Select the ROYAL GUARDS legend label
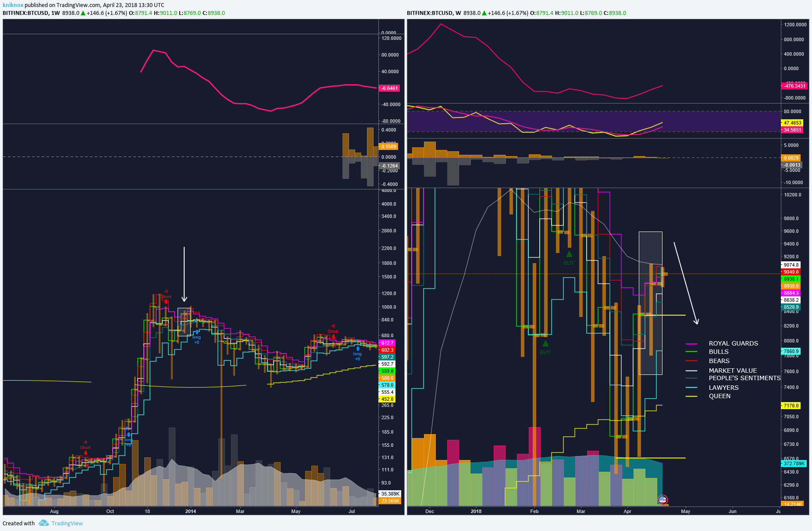 tap(734, 343)
